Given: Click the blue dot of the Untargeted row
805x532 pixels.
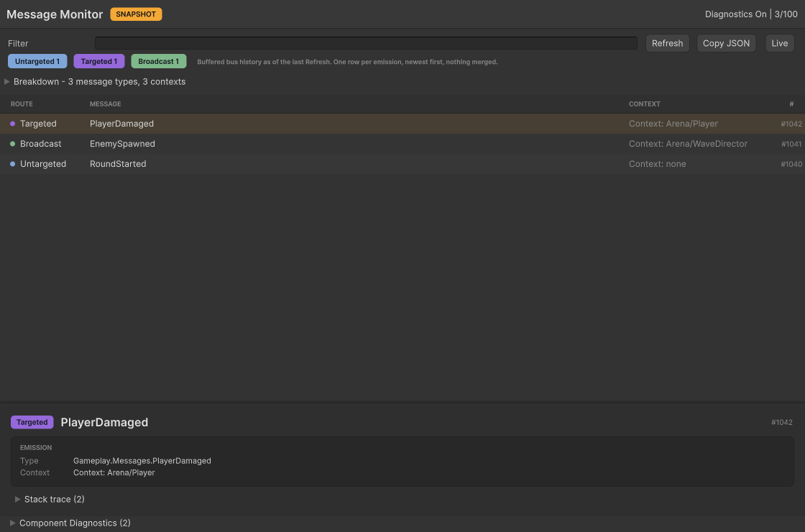Looking at the screenshot, I should tap(13, 164).
